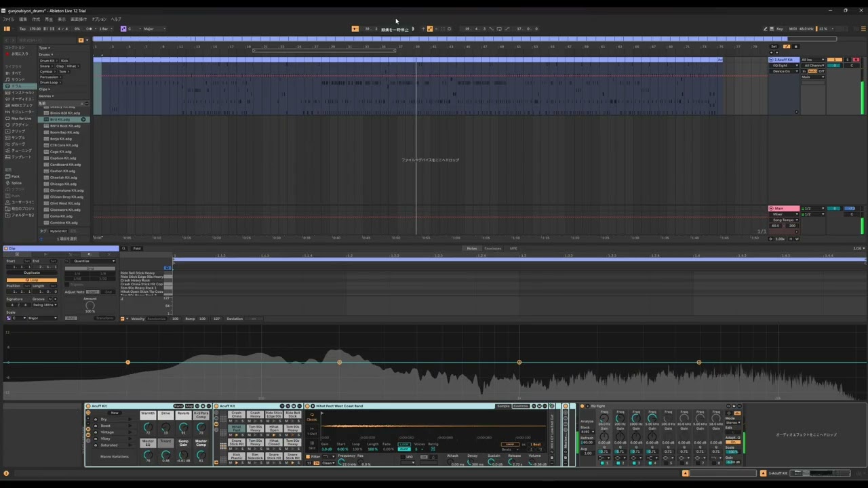The image size is (868, 488).
Task: Switch to the Envelopes tab in clip view
Action: 493,249
